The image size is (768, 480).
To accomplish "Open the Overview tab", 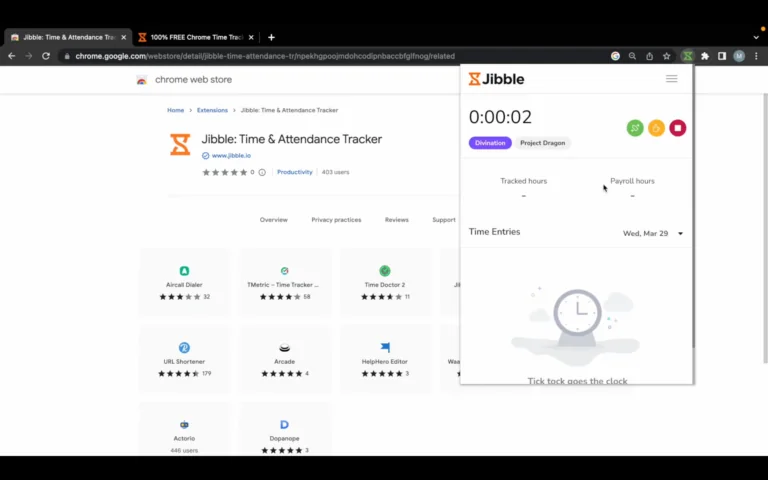I will click(x=274, y=220).
